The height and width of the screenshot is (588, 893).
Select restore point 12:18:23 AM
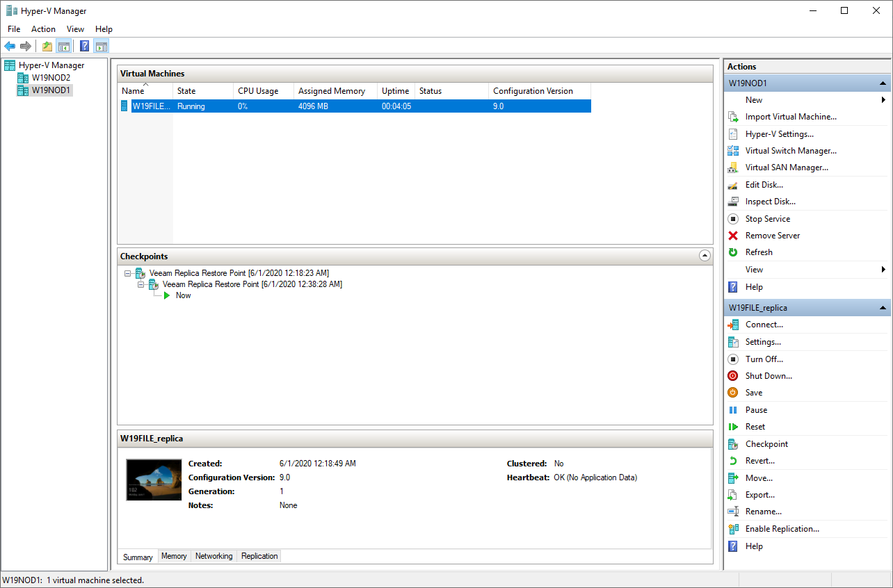click(x=239, y=273)
